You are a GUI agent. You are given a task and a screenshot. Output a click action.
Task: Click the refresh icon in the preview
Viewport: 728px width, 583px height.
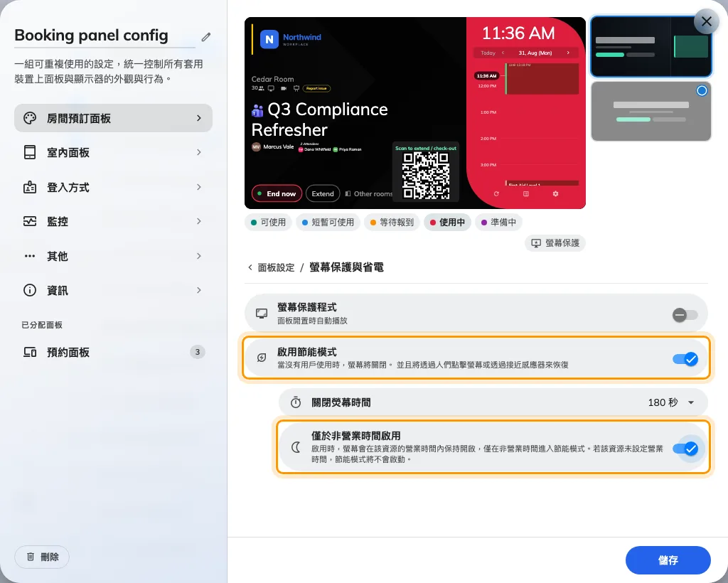click(496, 194)
